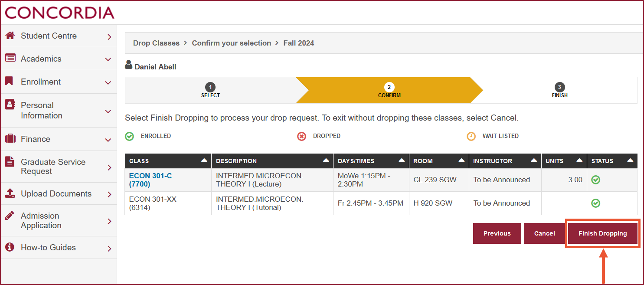
Task: Sort table by Instructor column arrow
Action: tap(534, 161)
